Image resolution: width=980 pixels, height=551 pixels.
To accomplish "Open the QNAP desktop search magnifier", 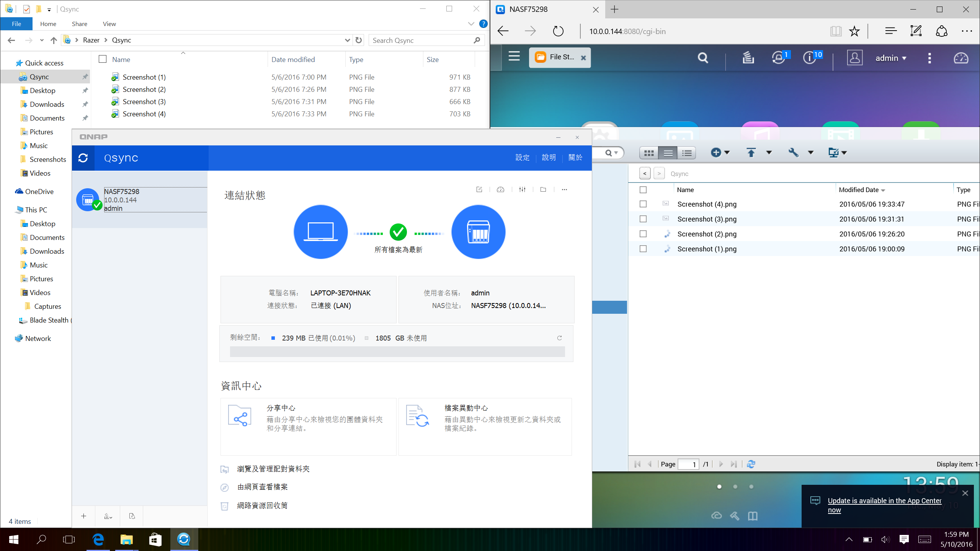I will click(703, 58).
